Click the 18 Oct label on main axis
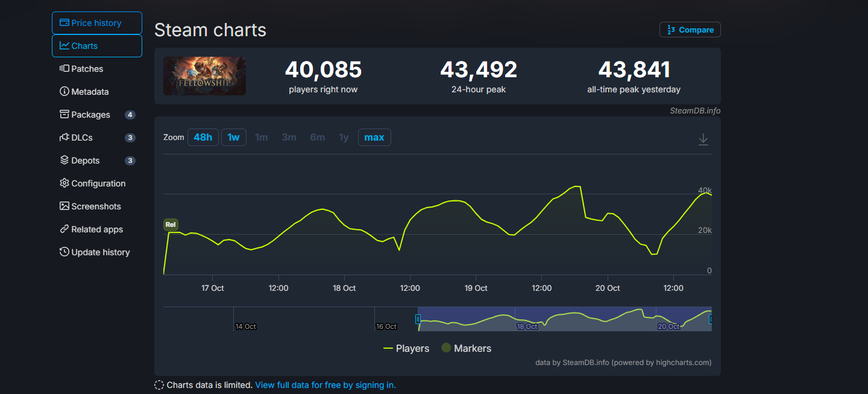The height and width of the screenshot is (394, 868). 344,288
